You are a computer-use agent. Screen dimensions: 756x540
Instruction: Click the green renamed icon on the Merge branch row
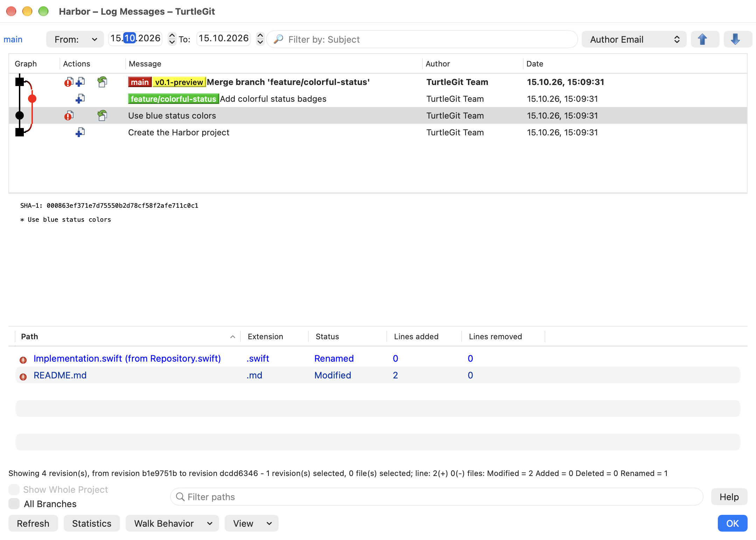click(102, 82)
